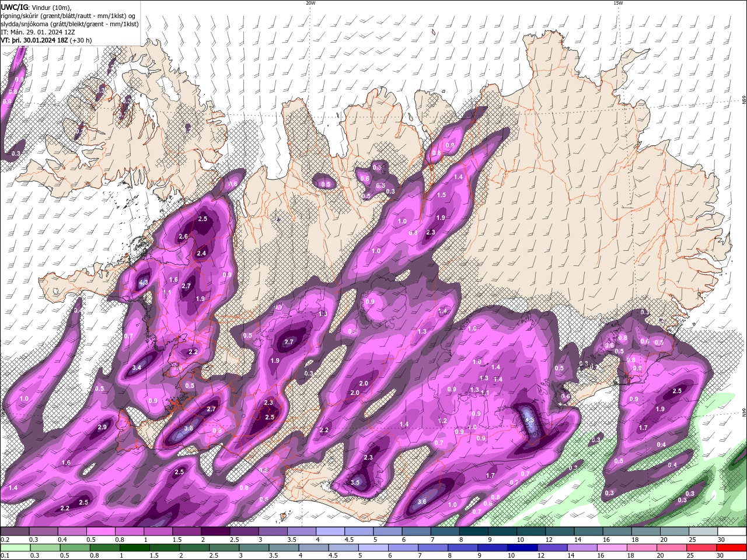Viewport: 747px width, 560px height.
Task: Click the 3.4 precipitation value on the map
Action: pos(137,367)
